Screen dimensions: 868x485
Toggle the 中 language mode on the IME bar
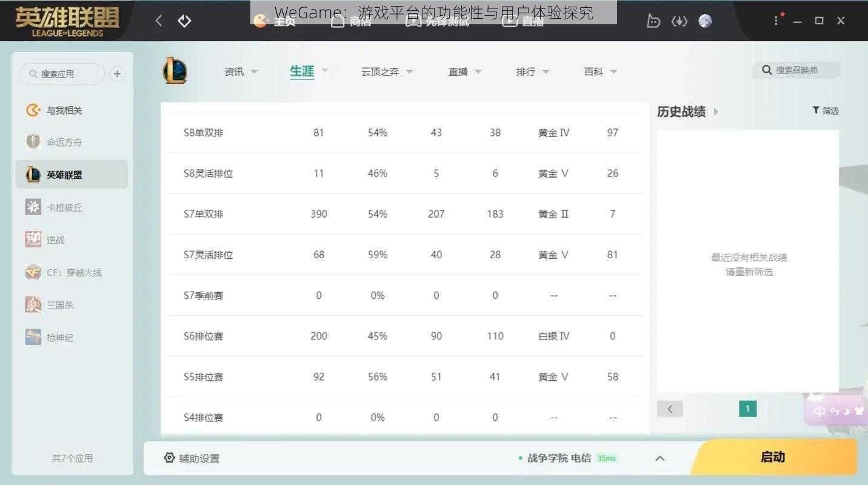[x=820, y=412]
